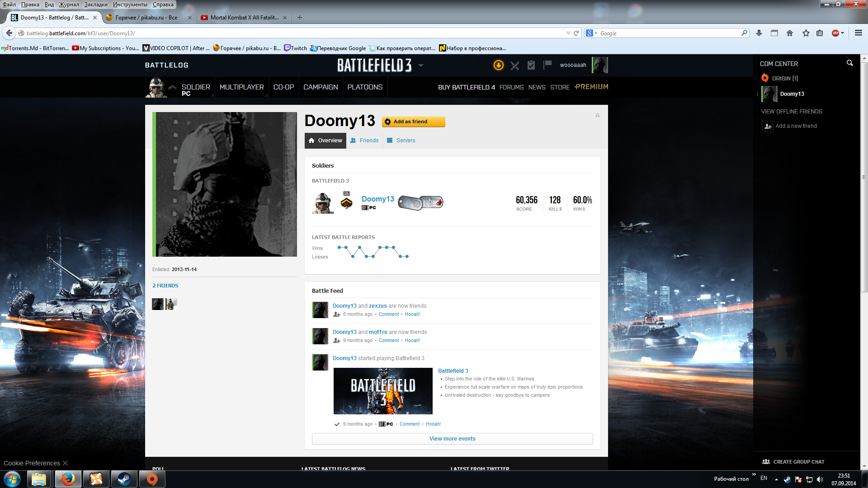The image size is (868, 488).
Task: Switch to the pikabu.ru browser tab
Action: click(146, 18)
